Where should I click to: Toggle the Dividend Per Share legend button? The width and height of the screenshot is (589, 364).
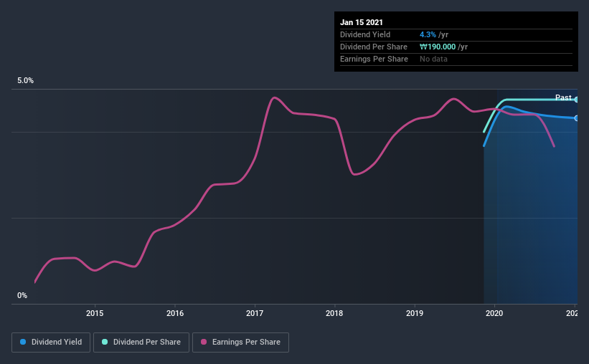tap(141, 343)
